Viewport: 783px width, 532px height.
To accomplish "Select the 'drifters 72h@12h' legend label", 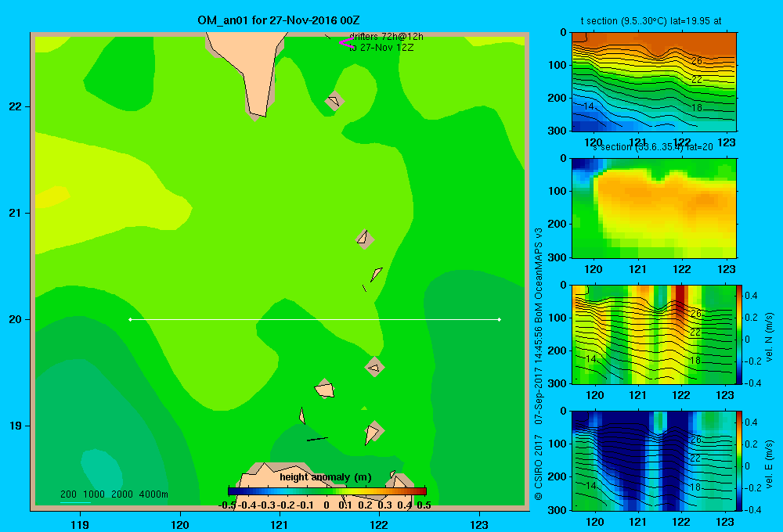I will (386, 37).
